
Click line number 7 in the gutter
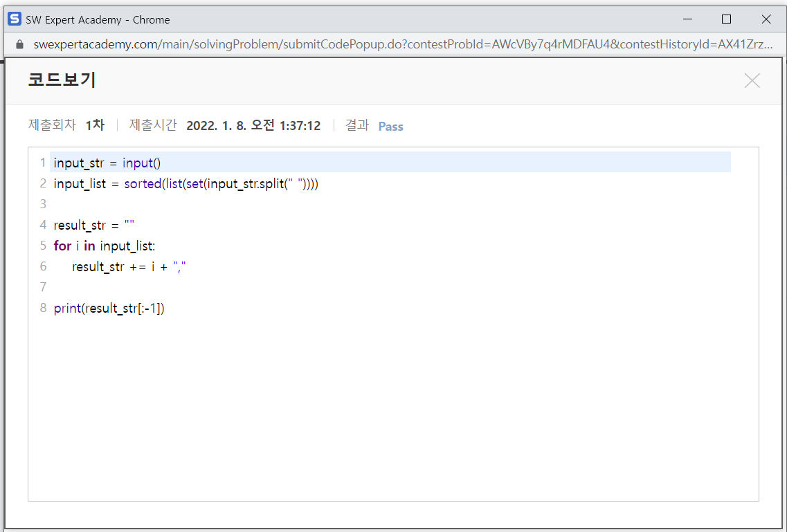43,287
